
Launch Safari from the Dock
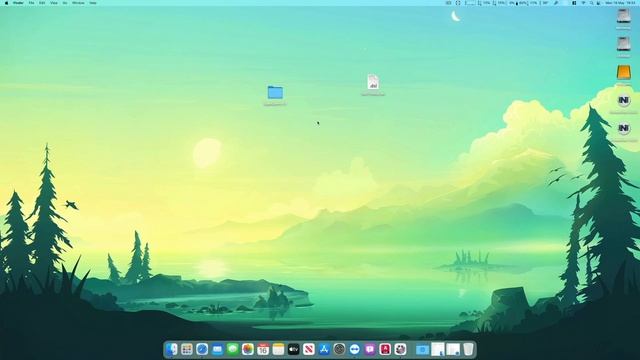click(x=202, y=349)
